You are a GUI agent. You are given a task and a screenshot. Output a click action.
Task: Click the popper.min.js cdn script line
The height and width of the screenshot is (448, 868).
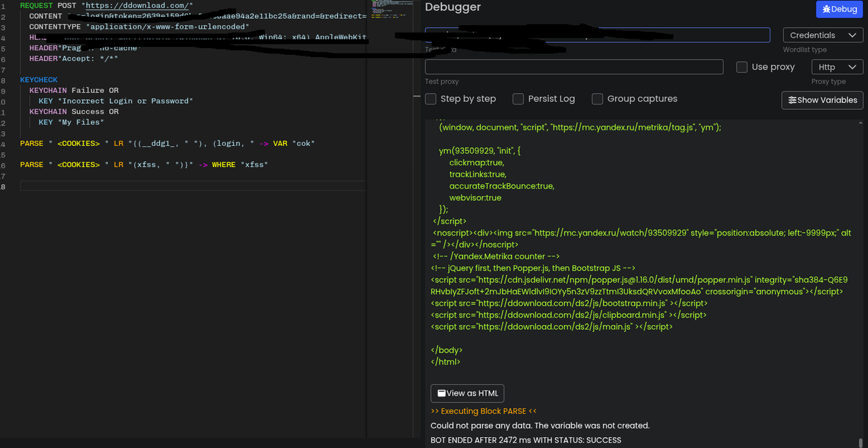click(x=639, y=286)
